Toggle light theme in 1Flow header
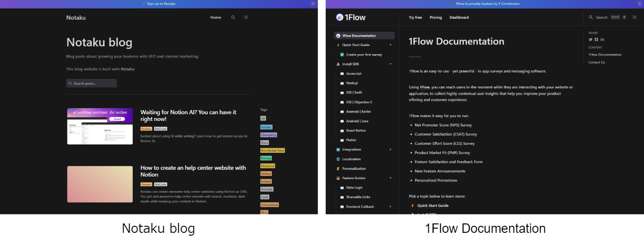The width and height of the screenshot is (644, 238). click(x=635, y=17)
